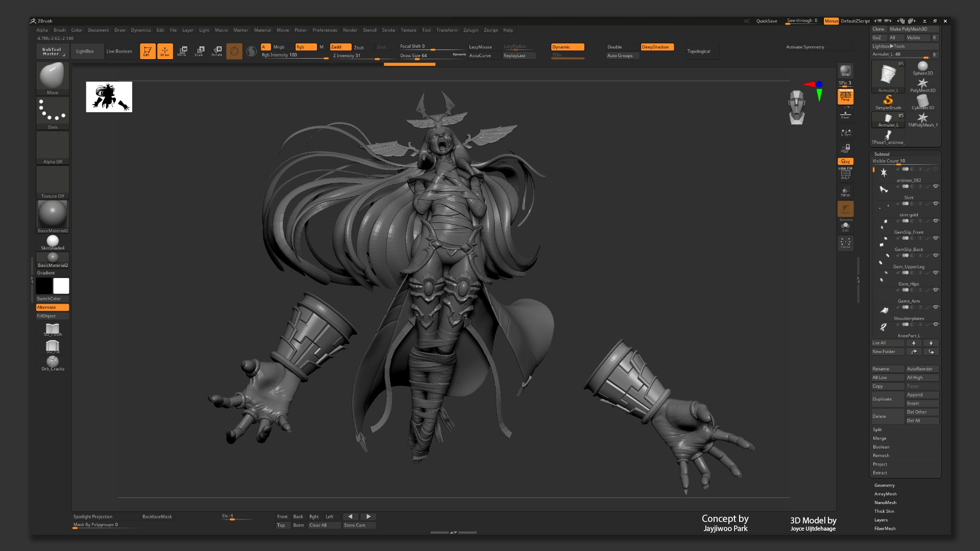Toggle DeepShadow option

[x=657, y=47]
